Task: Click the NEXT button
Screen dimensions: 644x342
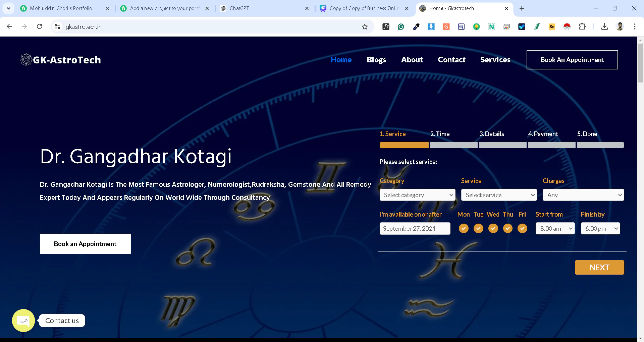Action: (599, 267)
